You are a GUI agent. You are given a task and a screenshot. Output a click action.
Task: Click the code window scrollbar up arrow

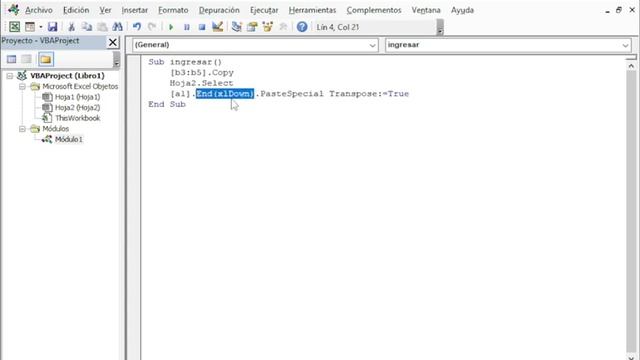point(631,66)
